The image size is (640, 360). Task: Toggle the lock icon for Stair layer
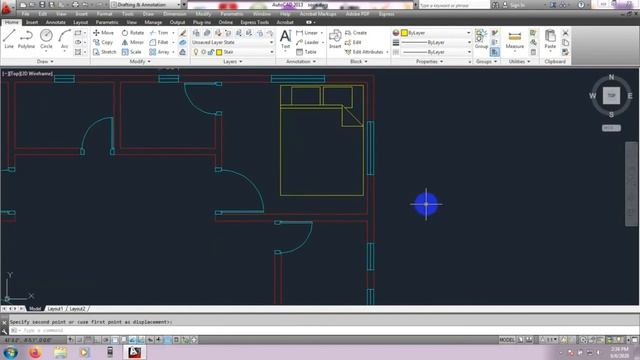(211, 52)
